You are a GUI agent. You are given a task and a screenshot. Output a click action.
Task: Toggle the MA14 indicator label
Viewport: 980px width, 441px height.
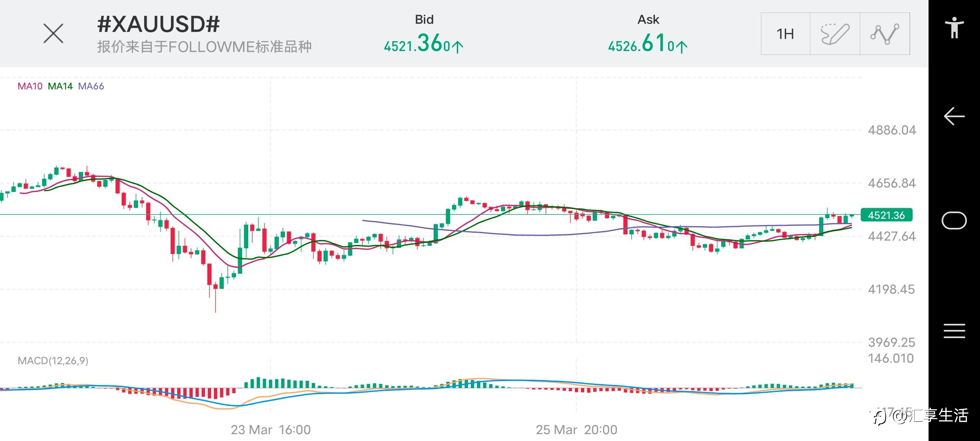(x=60, y=86)
